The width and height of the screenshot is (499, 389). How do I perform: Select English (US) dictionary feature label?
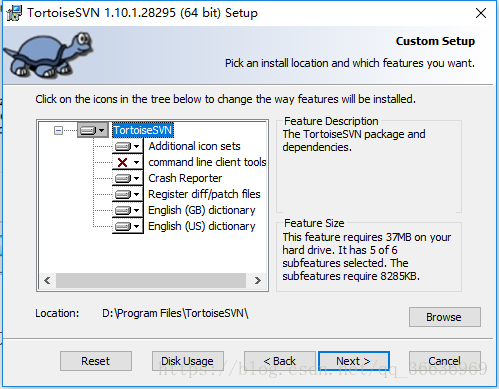202,226
